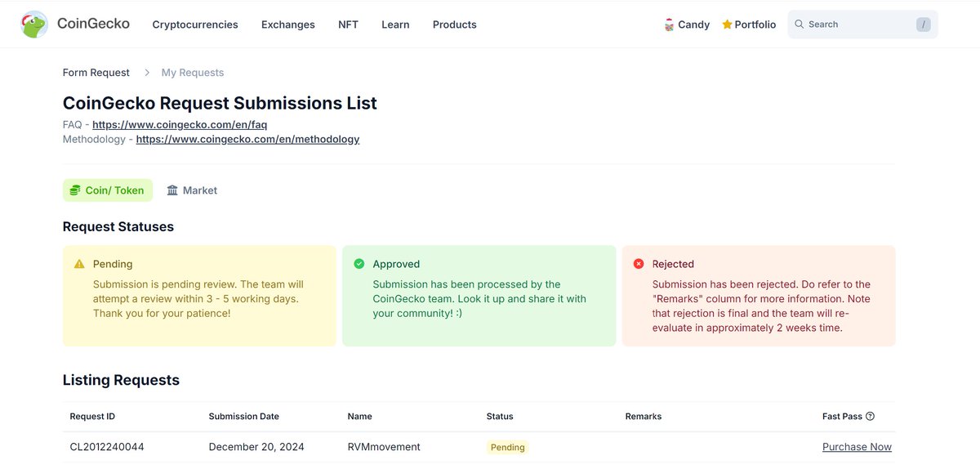The width and height of the screenshot is (980, 469).
Task: Click the Candy link text
Action: (694, 25)
